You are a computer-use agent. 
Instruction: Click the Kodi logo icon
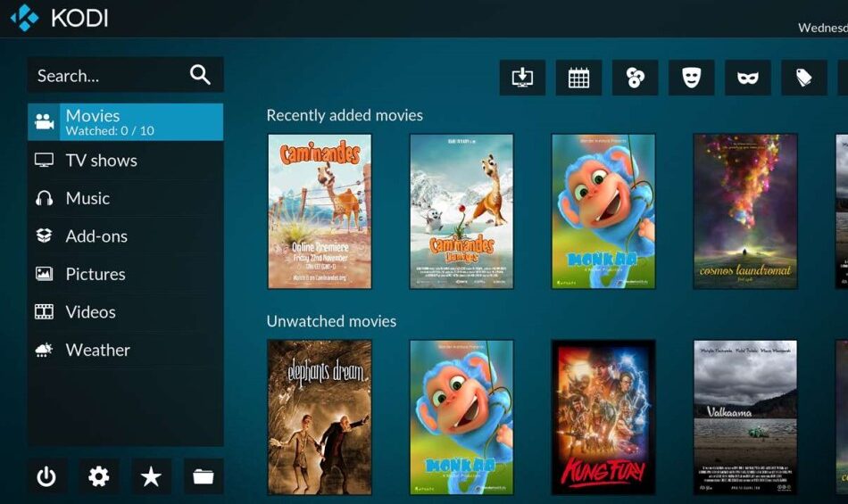[25, 17]
